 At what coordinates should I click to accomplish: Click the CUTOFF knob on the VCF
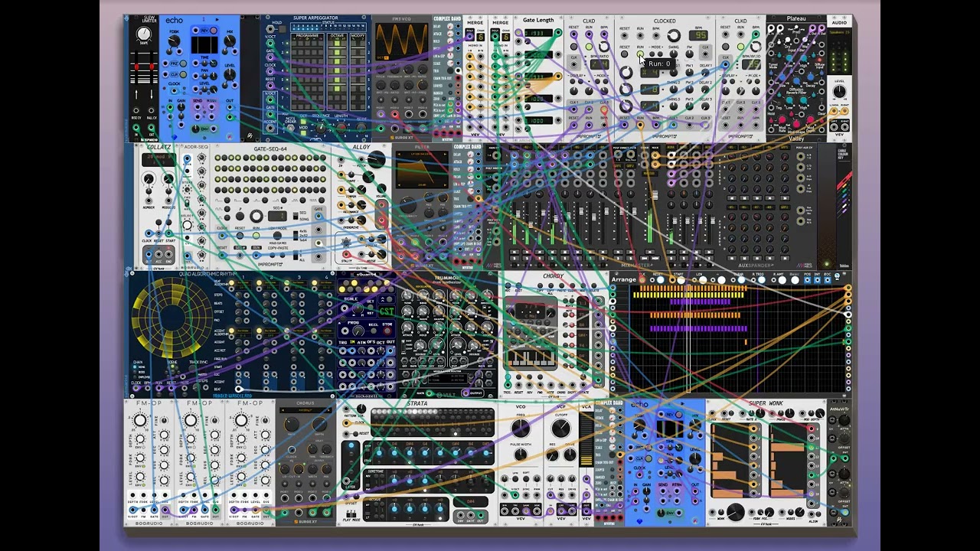(561, 428)
